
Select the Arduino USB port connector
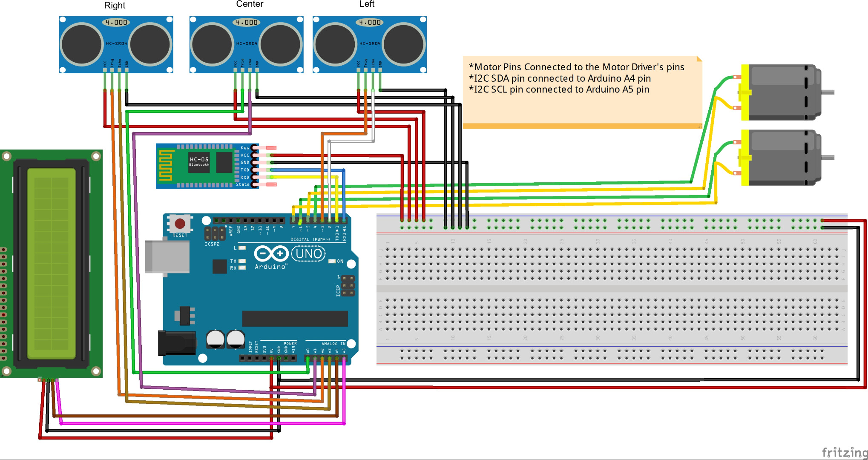click(x=167, y=256)
